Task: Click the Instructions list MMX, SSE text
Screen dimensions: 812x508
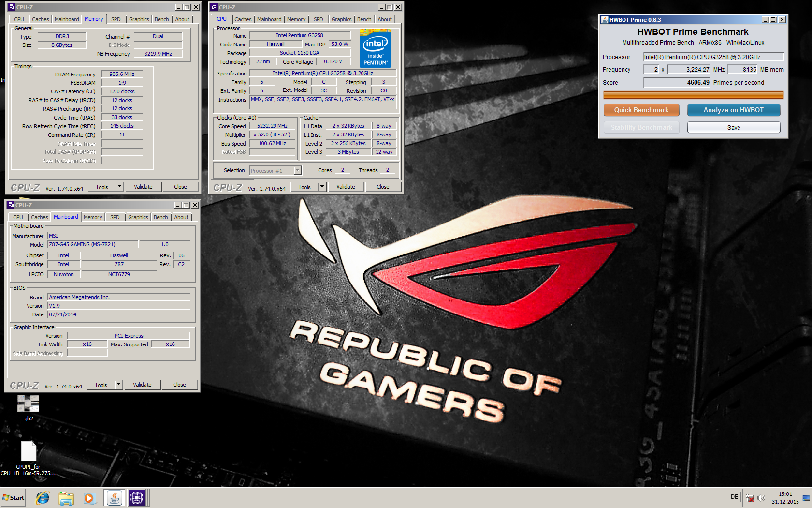Action: click(x=322, y=102)
